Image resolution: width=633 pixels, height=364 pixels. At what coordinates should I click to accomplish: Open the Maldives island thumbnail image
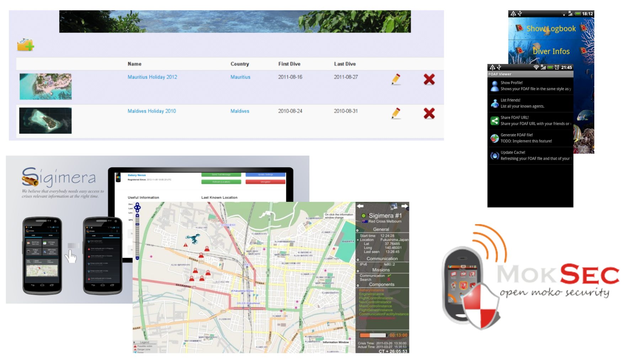pyautogui.click(x=46, y=121)
